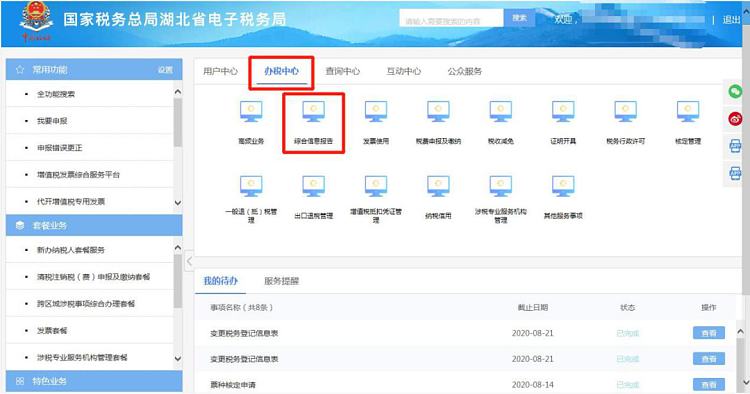Open the 税费申报及缴纳 module icon
This screenshot has width=750, height=394.
coord(438,112)
